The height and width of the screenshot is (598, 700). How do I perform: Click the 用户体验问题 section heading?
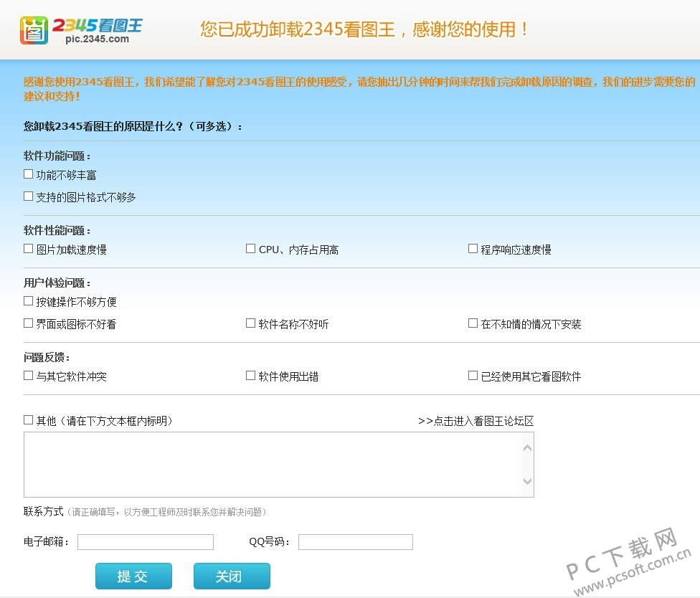point(57,283)
